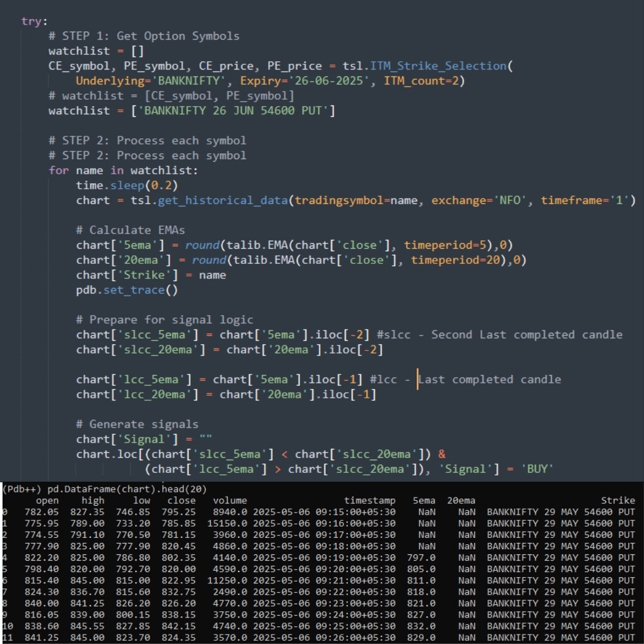This screenshot has width=644, height=644.
Task: Click comment '# STEP 1: Get Option Symbols'
Action: point(144,36)
